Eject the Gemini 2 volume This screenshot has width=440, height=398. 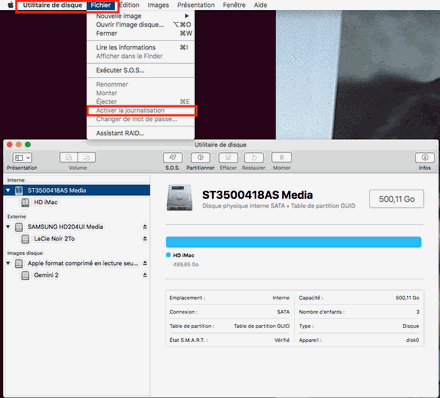(145, 275)
